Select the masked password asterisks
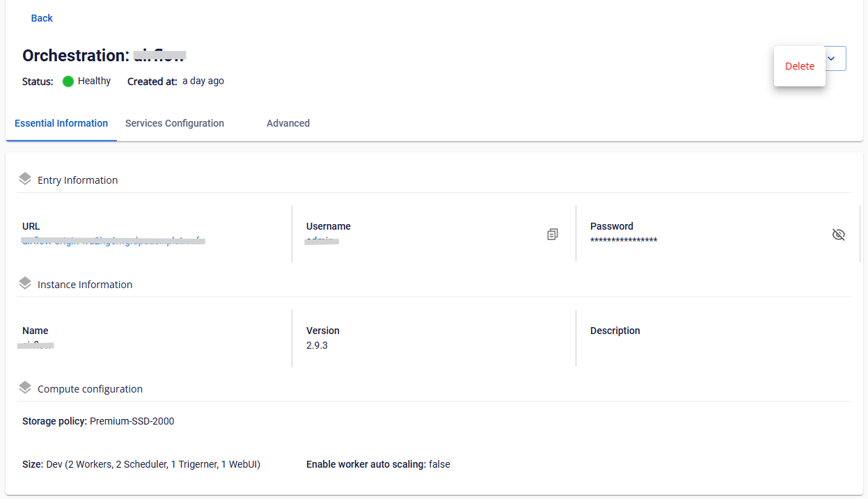 [x=624, y=241]
